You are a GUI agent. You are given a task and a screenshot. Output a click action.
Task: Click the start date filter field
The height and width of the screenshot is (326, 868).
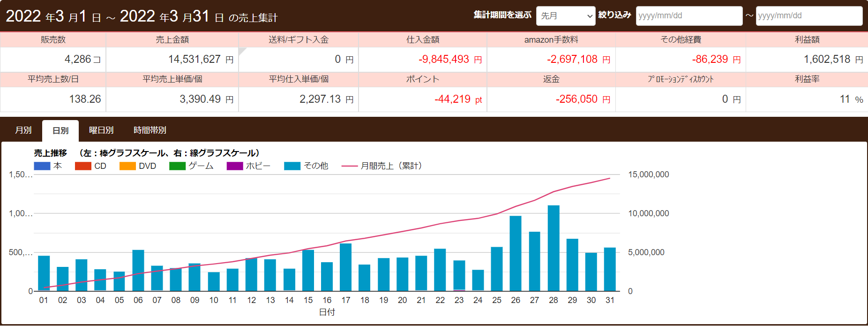(x=688, y=16)
